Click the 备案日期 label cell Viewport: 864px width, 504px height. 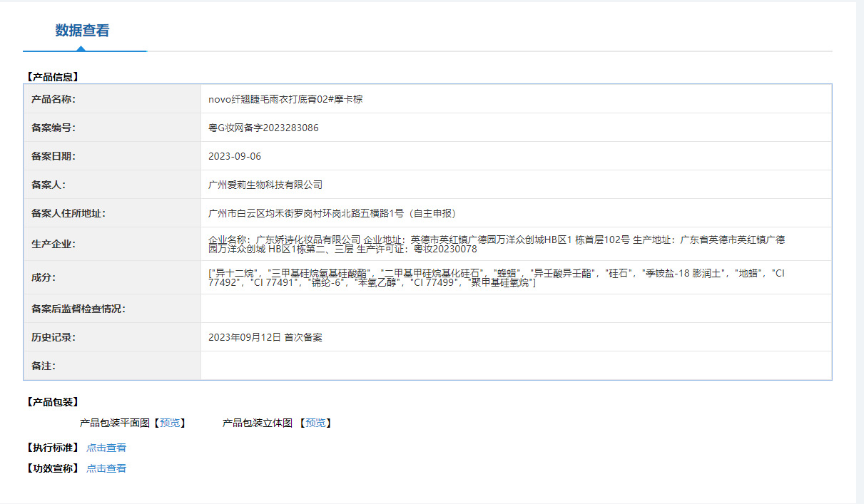[112, 156]
